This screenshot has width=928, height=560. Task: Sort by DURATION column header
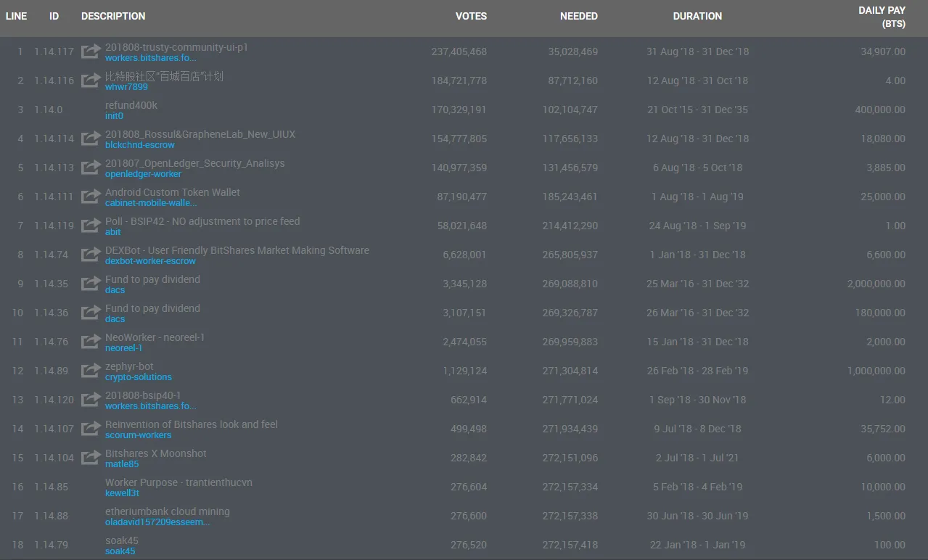[x=697, y=16]
